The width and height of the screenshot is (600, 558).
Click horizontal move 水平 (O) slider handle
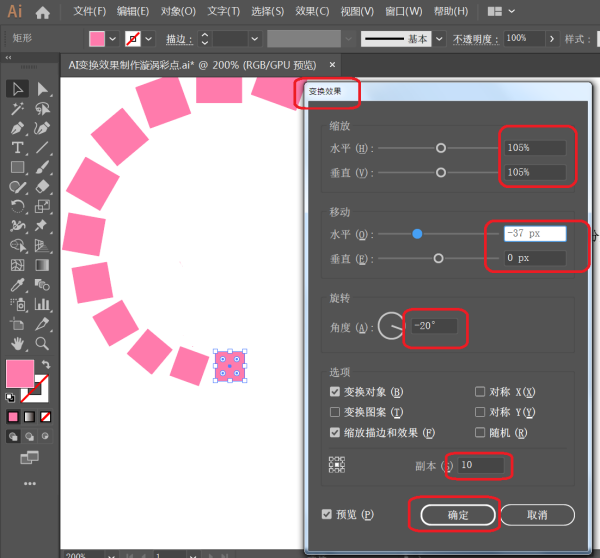click(x=417, y=234)
